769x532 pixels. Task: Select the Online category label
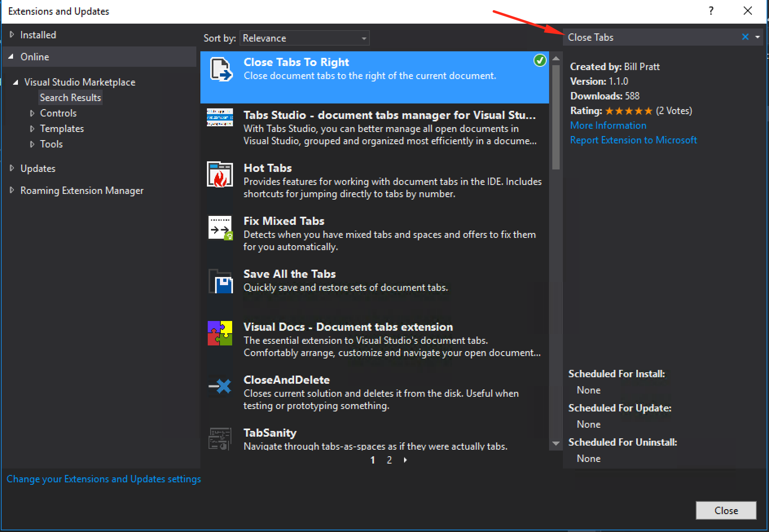[35, 57]
